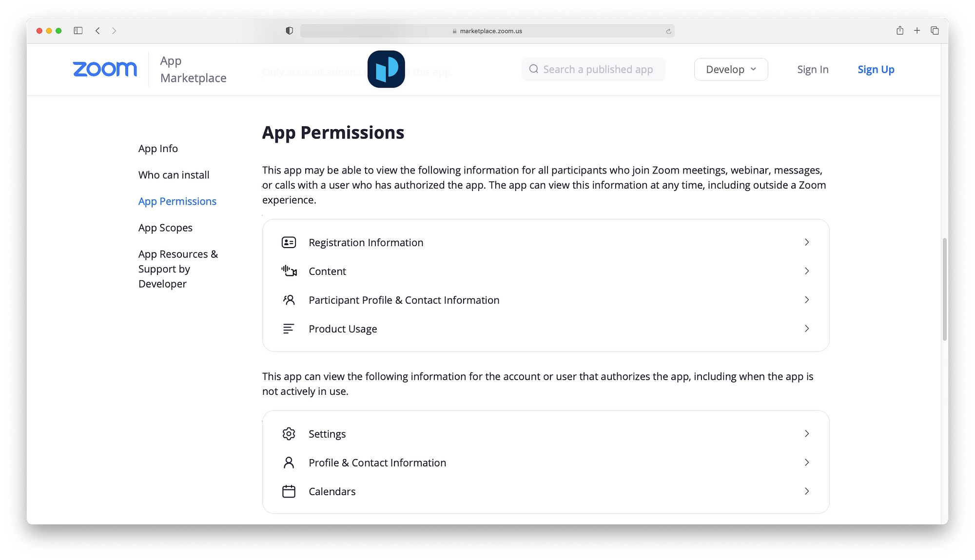The height and width of the screenshot is (560, 975).
Task: Expand Participant Profile & Contact Information chevron
Action: click(x=807, y=300)
